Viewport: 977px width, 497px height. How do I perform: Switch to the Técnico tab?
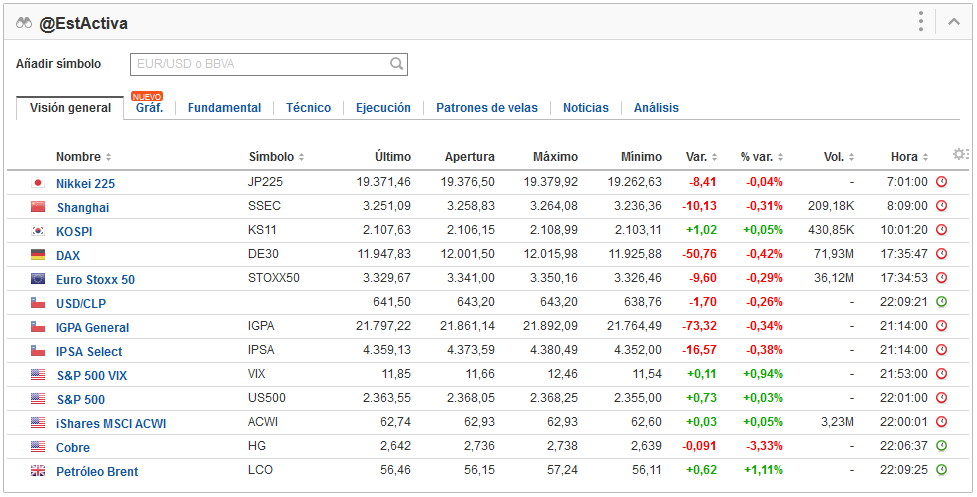point(308,108)
